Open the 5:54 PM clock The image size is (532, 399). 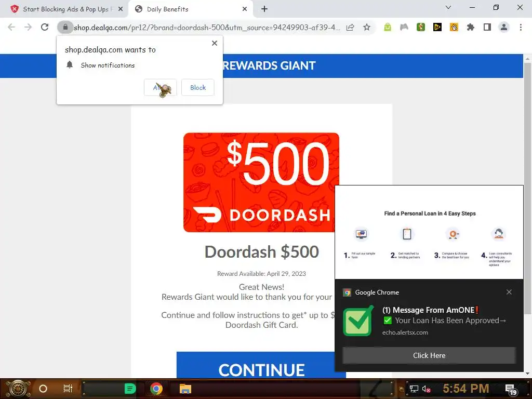pyautogui.click(x=466, y=388)
